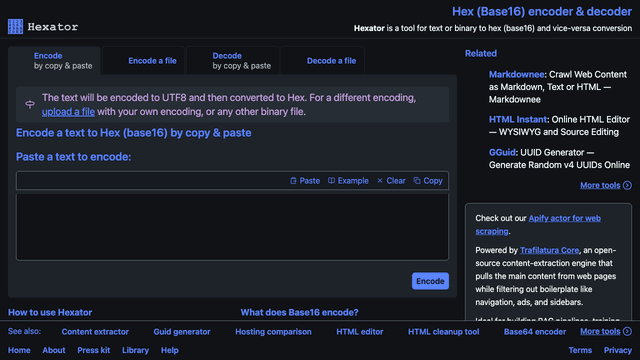
Task: Click More tools in the See also bar
Action: point(600,331)
